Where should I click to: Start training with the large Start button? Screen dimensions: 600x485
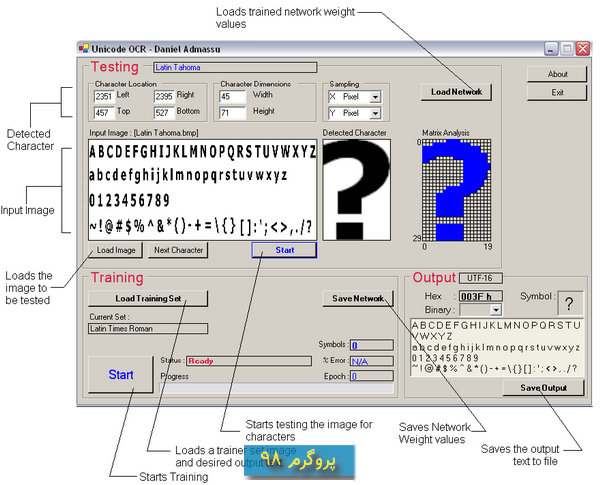[120, 374]
